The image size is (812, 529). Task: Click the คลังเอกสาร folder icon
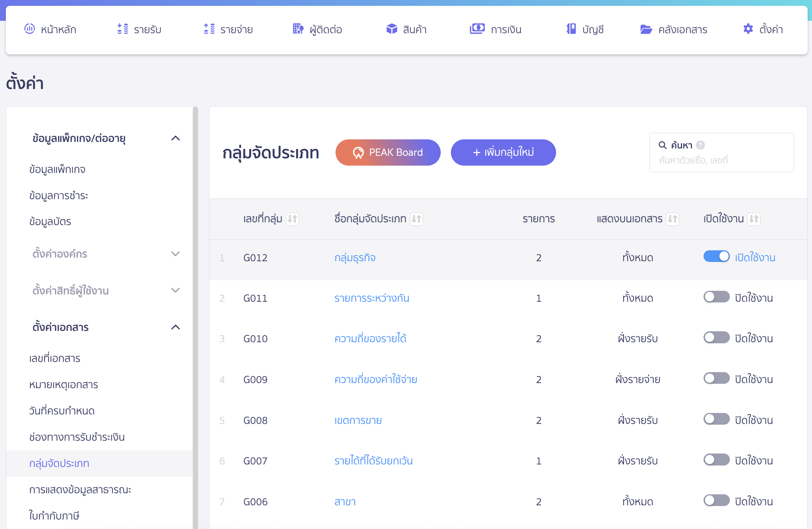click(646, 29)
